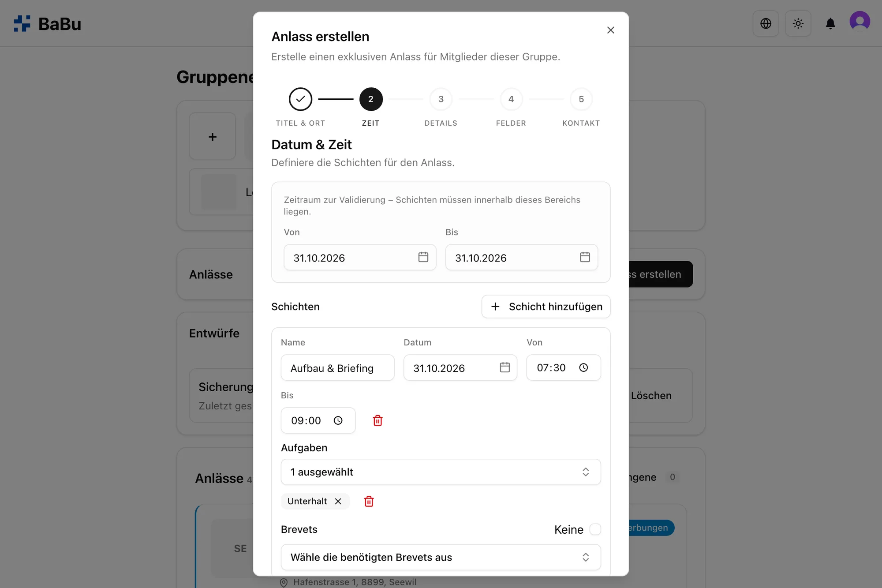Open the user profile avatar
The image size is (882, 588).
pos(860,22)
